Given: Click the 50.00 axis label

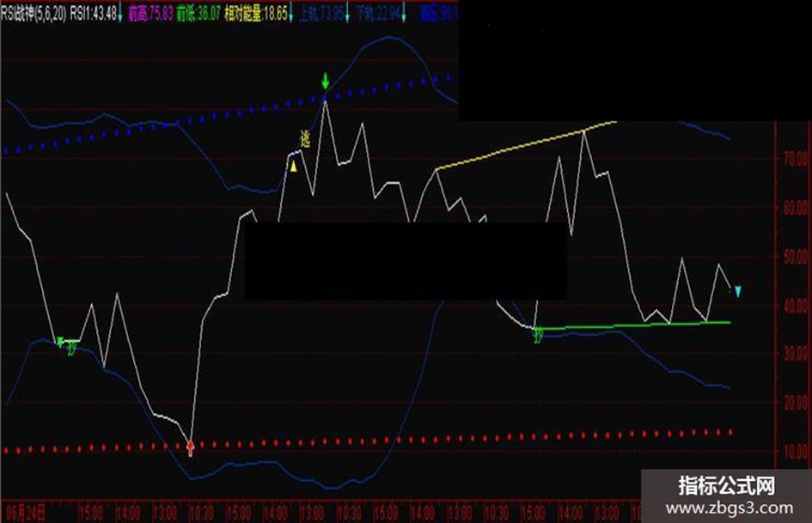Looking at the screenshot, I should 795,257.
